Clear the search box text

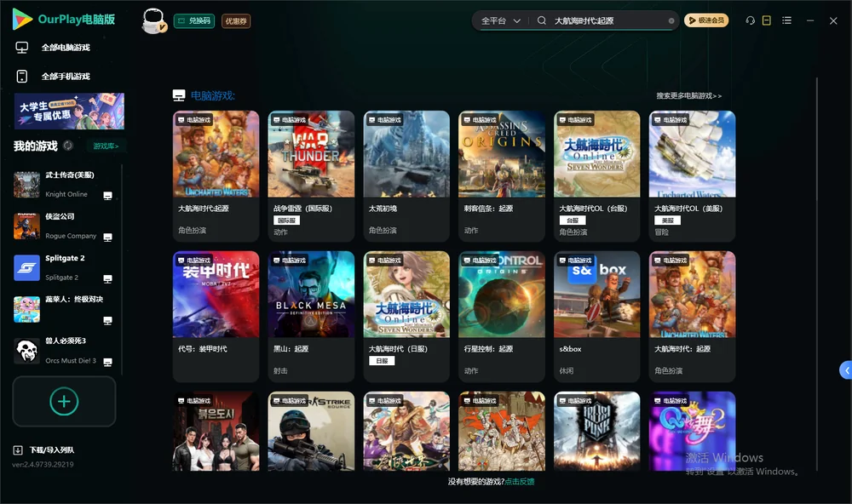pos(671,20)
